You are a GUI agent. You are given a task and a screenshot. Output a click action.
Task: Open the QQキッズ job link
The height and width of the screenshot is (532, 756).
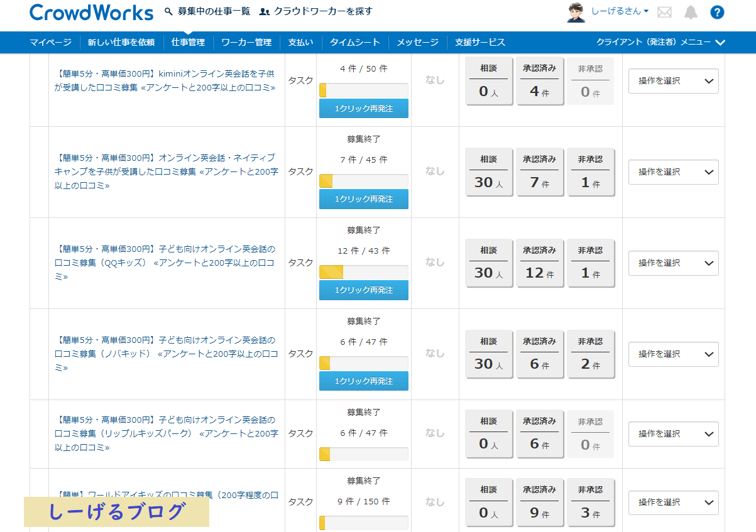165,263
